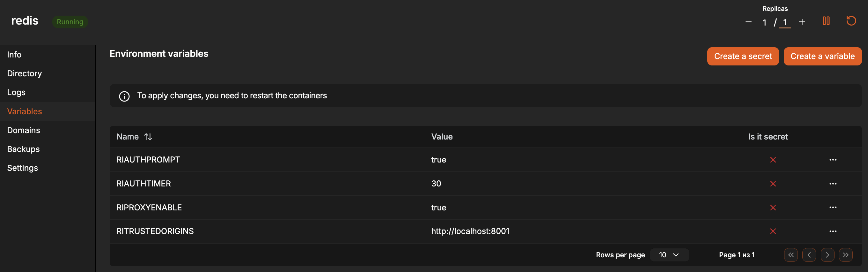Click the RIAUTHPROMPT variable name
Image resolution: width=868 pixels, height=272 pixels.
tap(148, 160)
